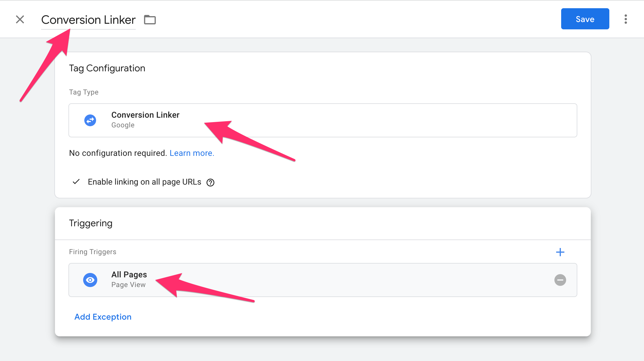Screen dimensions: 644x361
Task: Open the All Pages trigger row
Action: 323,280
